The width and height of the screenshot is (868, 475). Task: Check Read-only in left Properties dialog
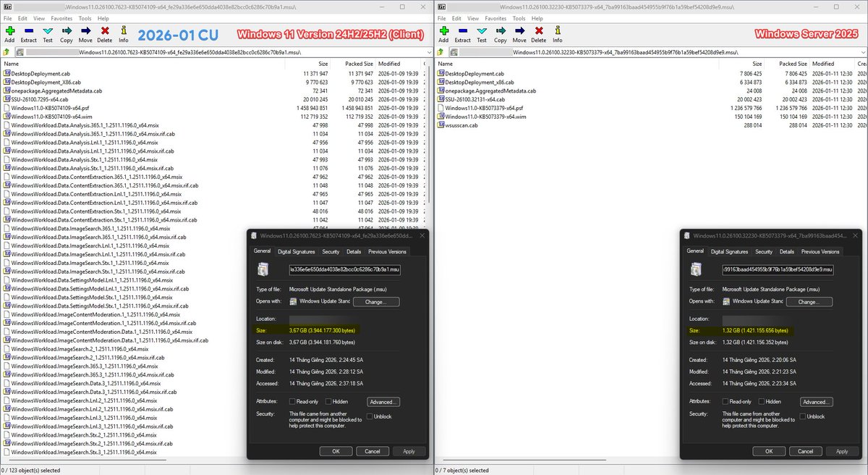click(292, 402)
